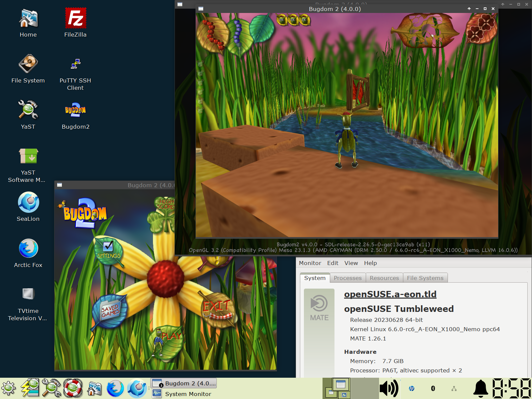Open the View menu in System Monitor
Image resolution: width=532 pixels, height=399 pixels.
tap(351, 263)
